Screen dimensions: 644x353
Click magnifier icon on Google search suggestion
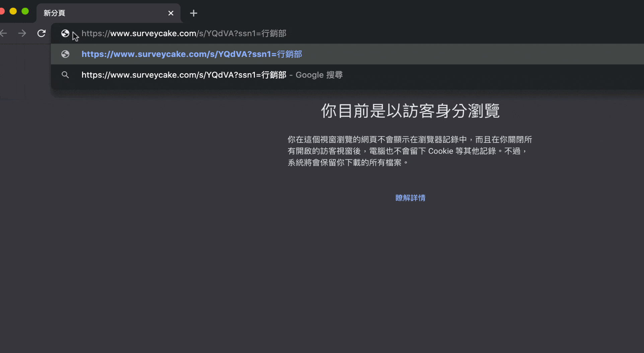tap(65, 75)
